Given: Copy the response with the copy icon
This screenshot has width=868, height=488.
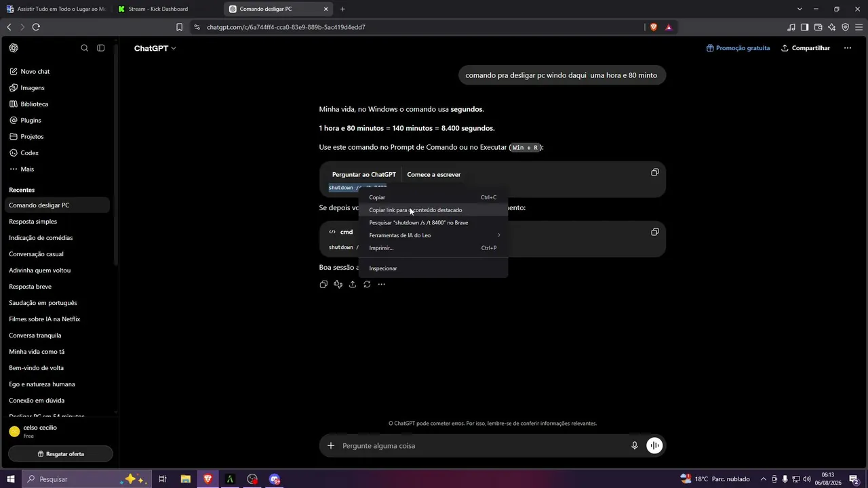Looking at the screenshot, I should pyautogui.click(x=323, y=284).
